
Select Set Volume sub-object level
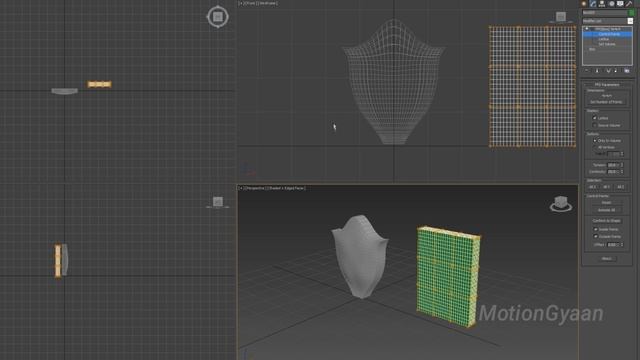(607, 44)
